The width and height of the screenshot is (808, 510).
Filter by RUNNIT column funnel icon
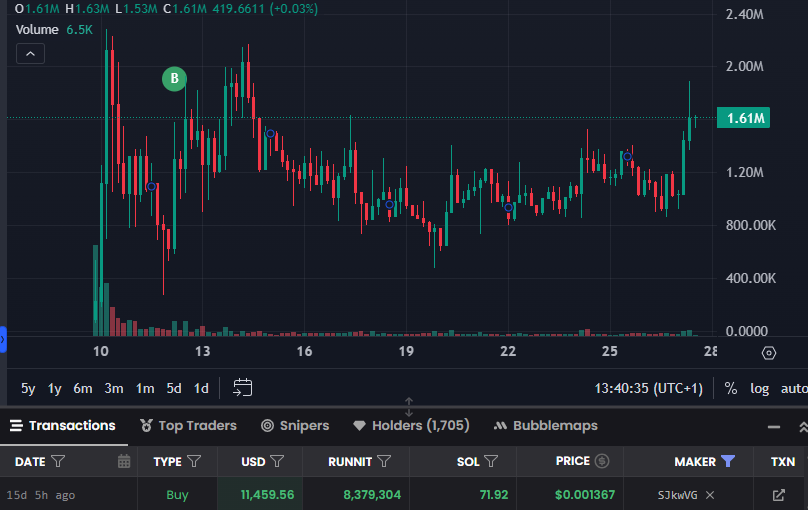(384, 461)
